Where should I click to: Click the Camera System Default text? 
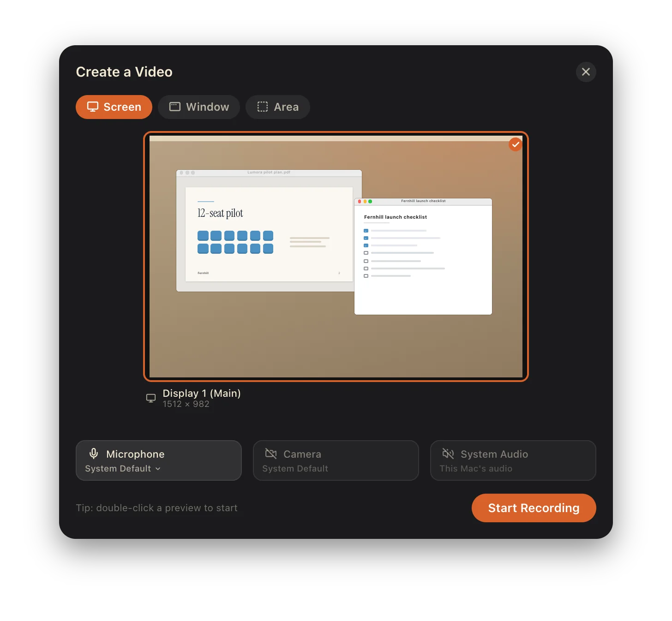coord(295,469)
